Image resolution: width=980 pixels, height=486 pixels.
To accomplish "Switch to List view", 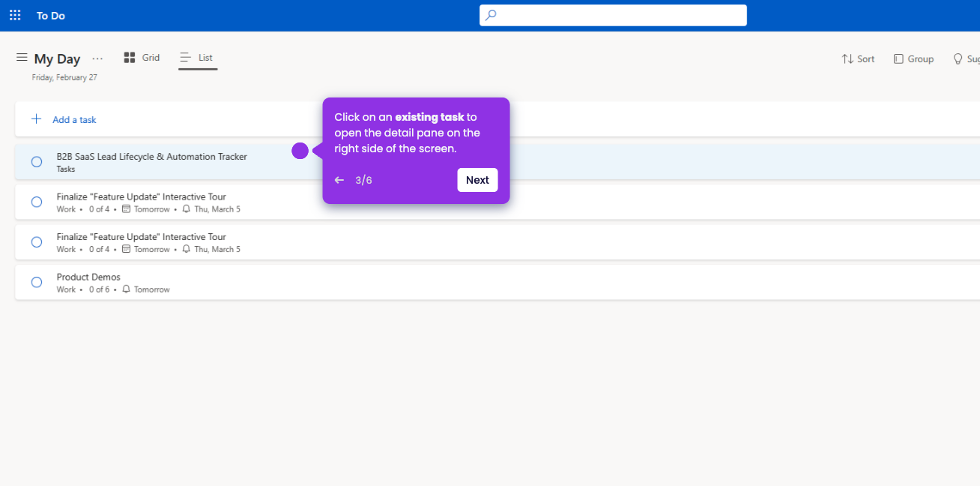I will tap(197, 58).
